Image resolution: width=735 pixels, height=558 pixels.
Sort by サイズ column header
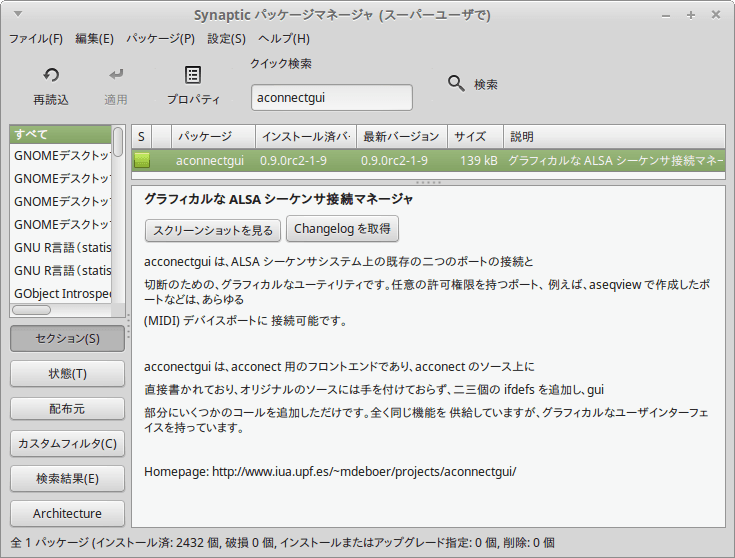pyautogui.click(x=475, y=137)
